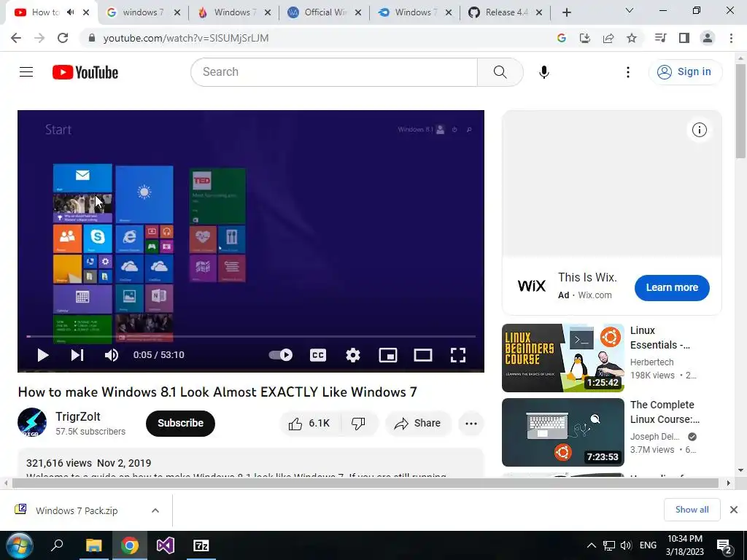Viewport: 747px width, 560px height.
Task: Focus the YouTube search field
Action: click(x=334, y=72)
